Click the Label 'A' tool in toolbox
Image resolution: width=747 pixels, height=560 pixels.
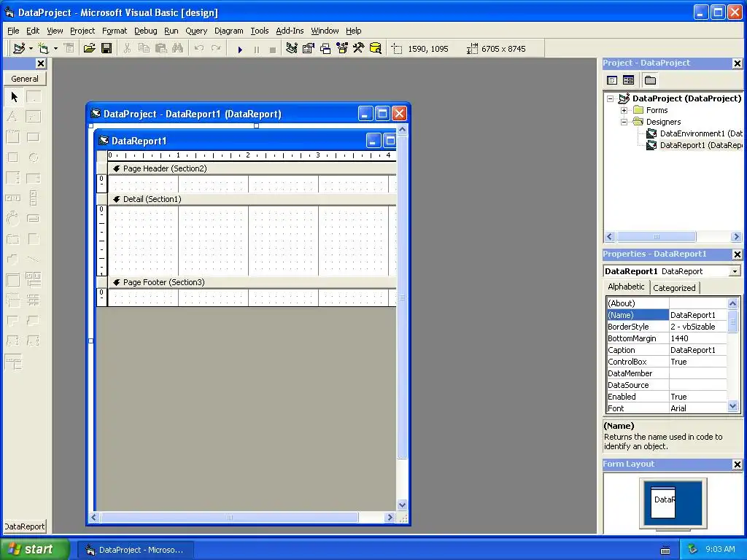(x=12, y=117)
